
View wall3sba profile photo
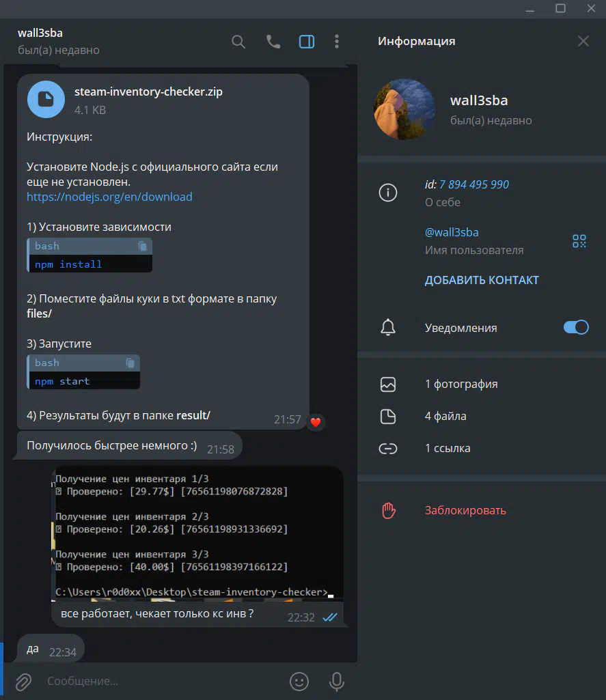[x=404, y=109]
